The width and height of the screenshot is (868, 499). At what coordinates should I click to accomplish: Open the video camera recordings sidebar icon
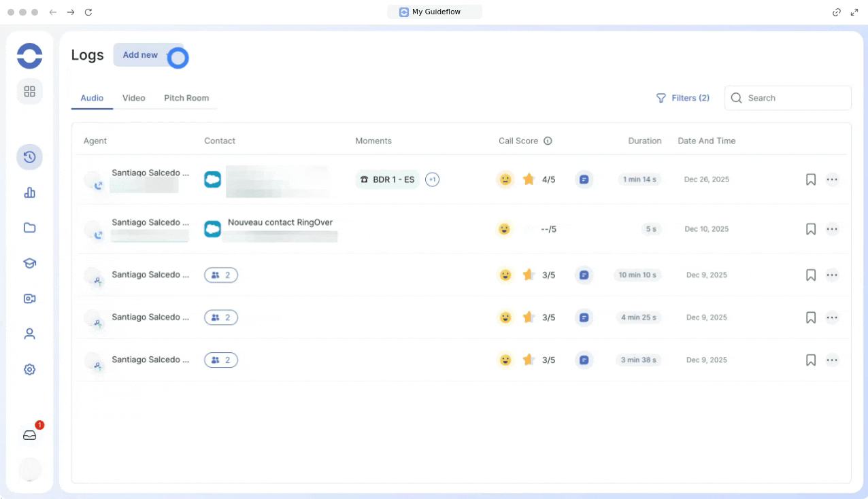[29, 298]
